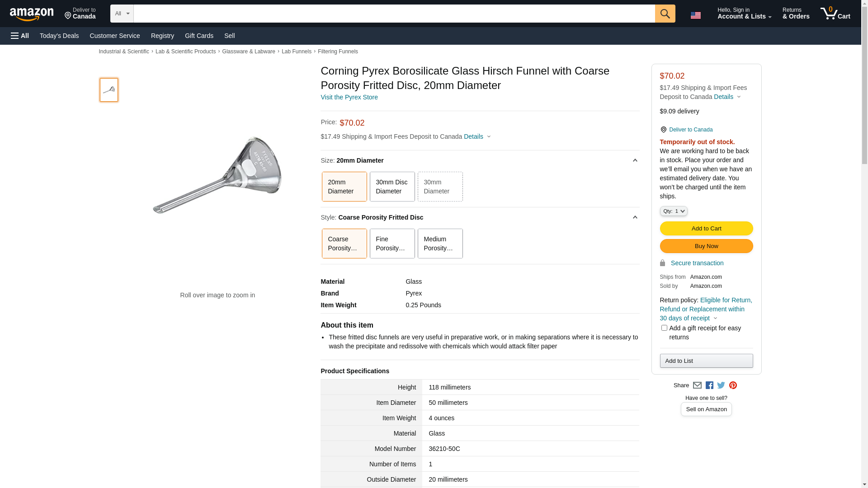Share the product on Pinterest
This screenshot has height=488, width=868.
[733, 385]
